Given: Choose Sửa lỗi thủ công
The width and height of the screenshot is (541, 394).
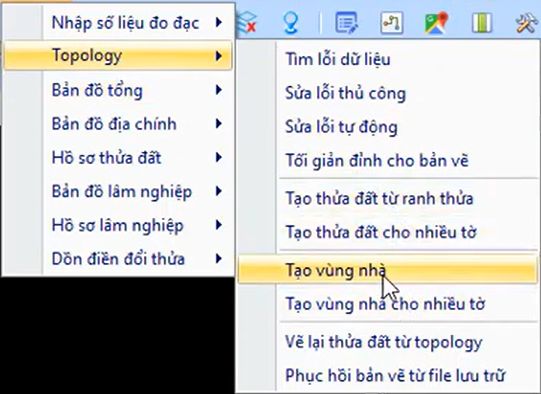Looking at the screenshot, I should pyautogui.click(x=388, y=93).
